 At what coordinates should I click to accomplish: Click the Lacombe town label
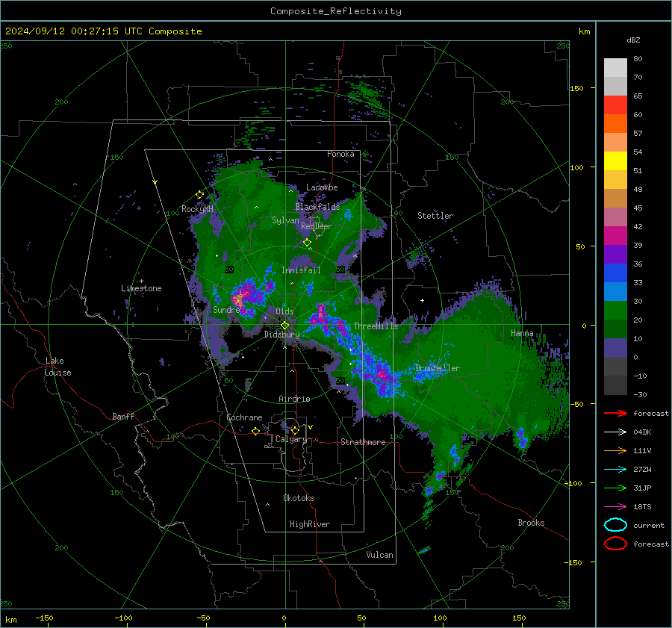322,187
